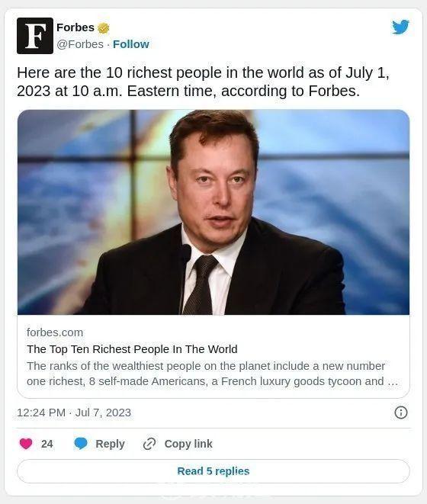The image size is (427, 504).
Task: Click the gold verified badge next to Forbes
Action: [103, 28]
